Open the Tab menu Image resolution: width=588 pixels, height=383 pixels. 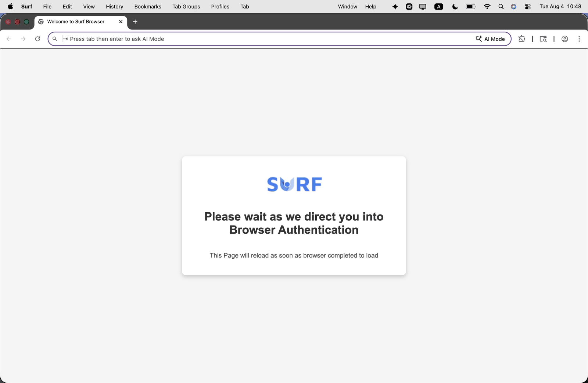click(245, 7)
